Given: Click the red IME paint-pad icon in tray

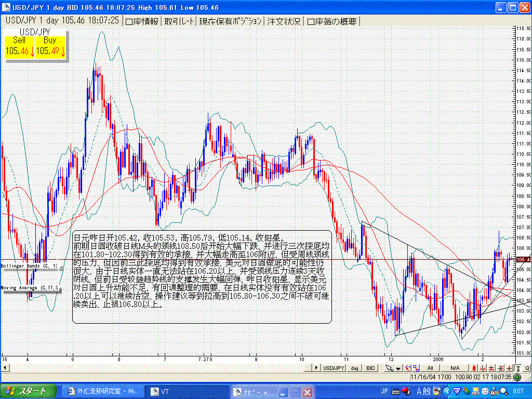Looking at the screenshot, I should [x=406, y=391].
